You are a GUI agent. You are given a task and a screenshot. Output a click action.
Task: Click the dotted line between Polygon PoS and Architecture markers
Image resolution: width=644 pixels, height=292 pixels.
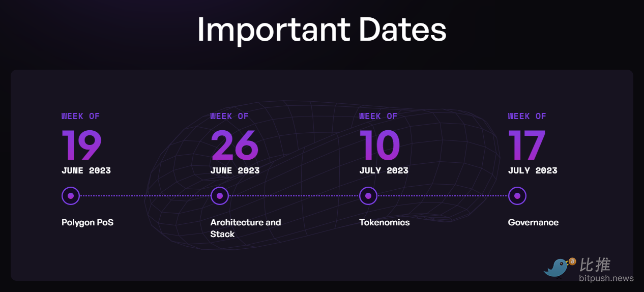[x=145, y=196]
